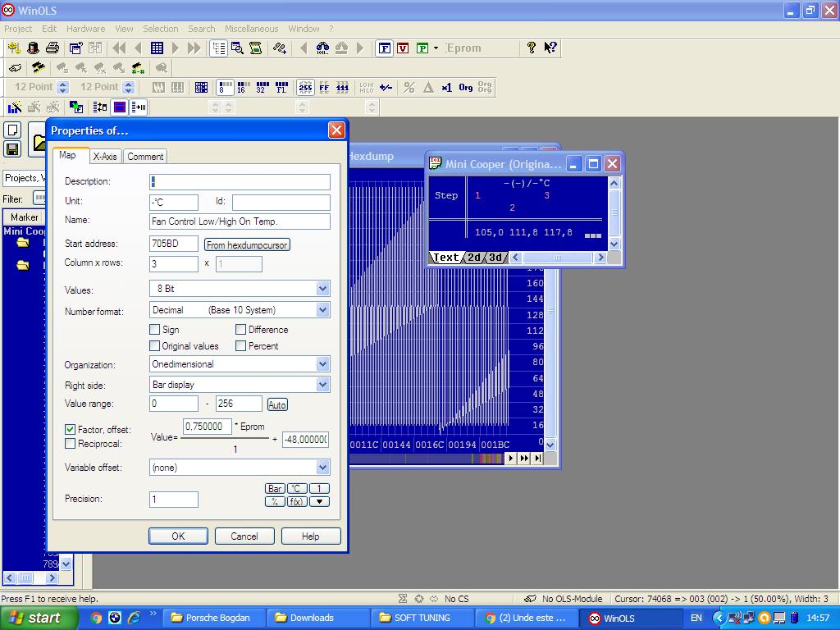Click the From hexdumpcursor button
This screenshot has width=840, height=630.
click(x=247, y=244)
